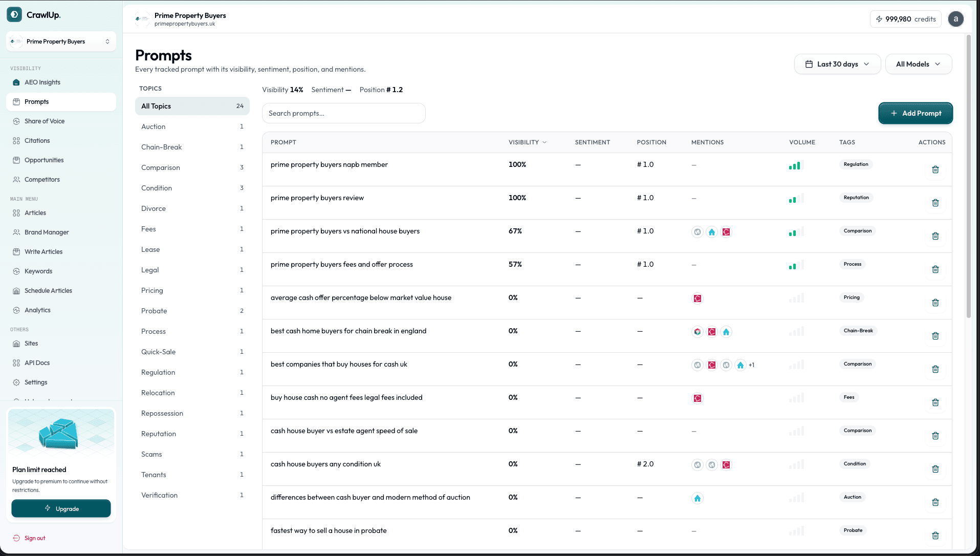Open API Docs
The height and width of the screenshot is (556, 980).
61,363
